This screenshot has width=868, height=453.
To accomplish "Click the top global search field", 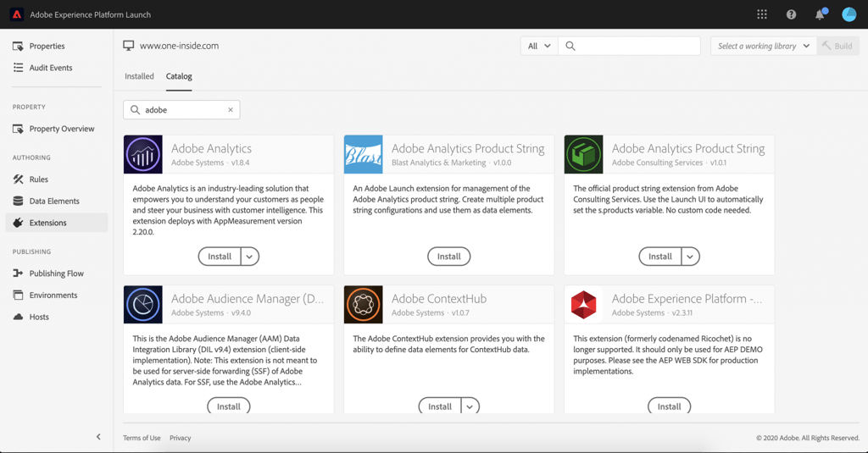I will click(x=630, y=46).
